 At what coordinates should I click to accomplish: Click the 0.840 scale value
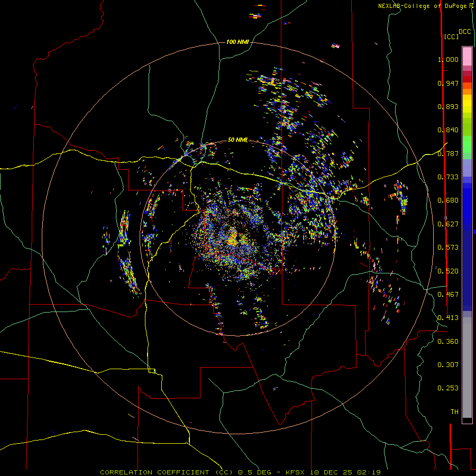448,130
